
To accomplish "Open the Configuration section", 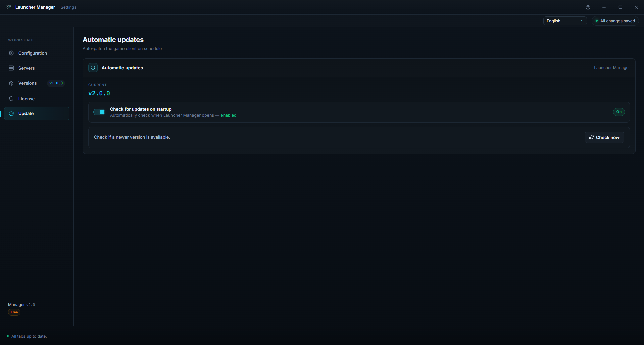I will pyautogui.click(x=37, y=53).
